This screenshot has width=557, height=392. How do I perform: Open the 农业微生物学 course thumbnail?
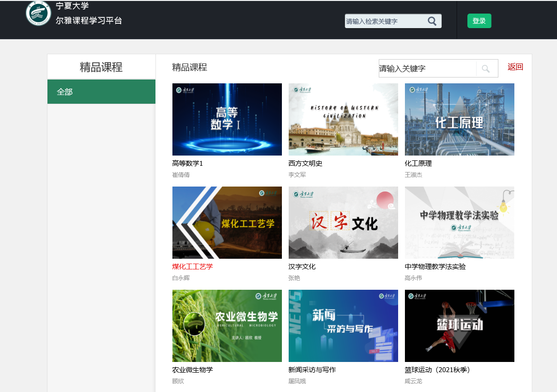click(x=227, y=326)
